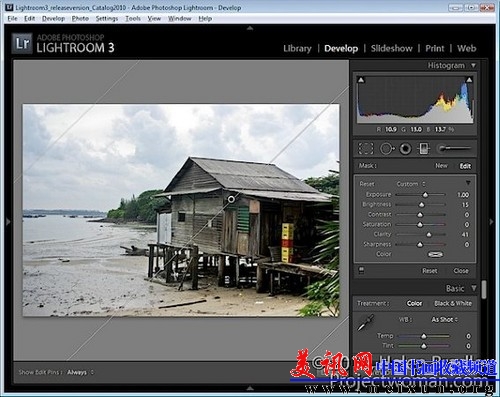Viewport: 500px width, 397px height.
Task: Select the Spot Removal tool icon
Action: click(387, 149)
